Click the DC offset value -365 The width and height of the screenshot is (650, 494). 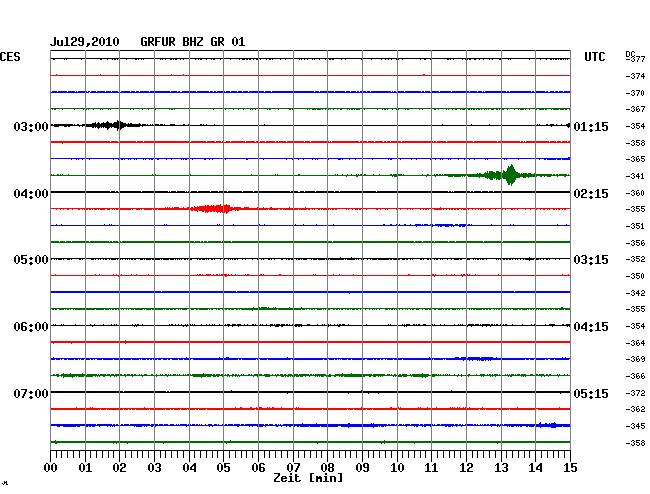pos(635,159)
